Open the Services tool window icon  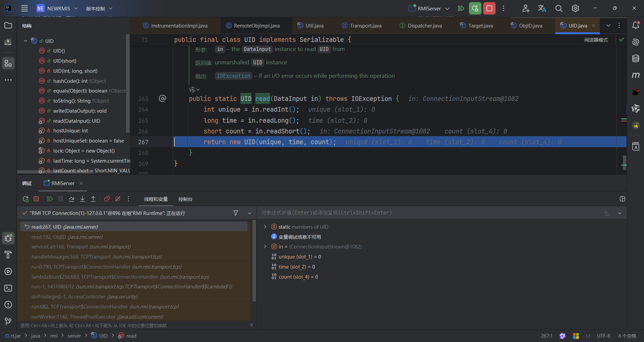coord(8,271)
